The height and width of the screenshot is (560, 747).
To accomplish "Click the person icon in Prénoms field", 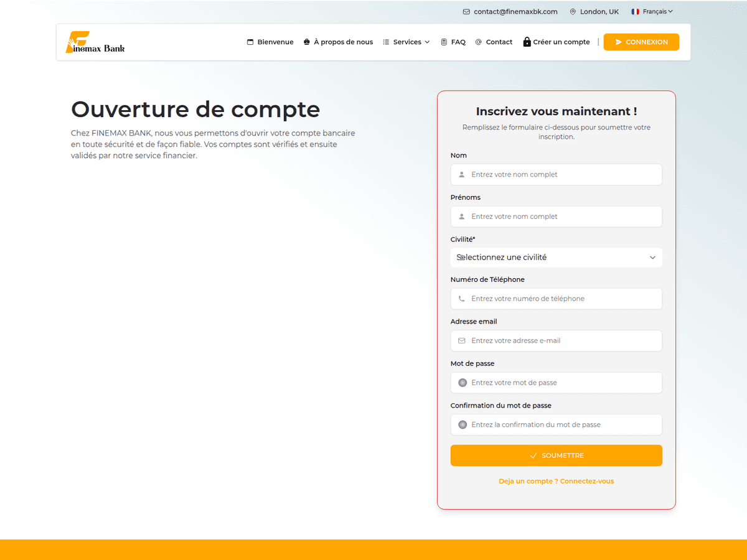I will pos(461,217).
